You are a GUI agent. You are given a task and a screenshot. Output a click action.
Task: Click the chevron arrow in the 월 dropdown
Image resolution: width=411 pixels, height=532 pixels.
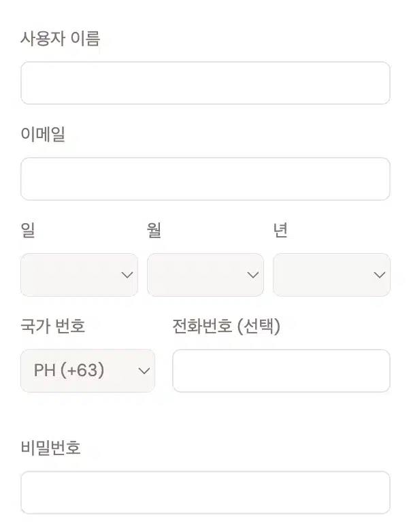253,275
